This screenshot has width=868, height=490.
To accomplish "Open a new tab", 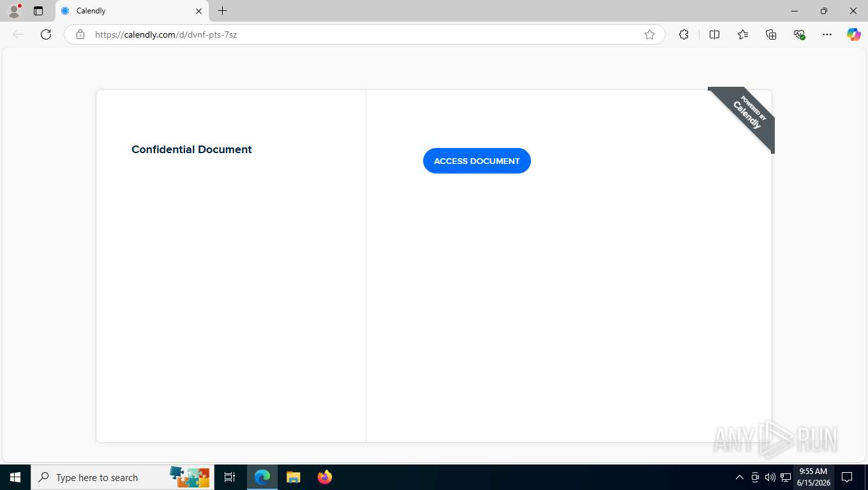I will [222, 11].
